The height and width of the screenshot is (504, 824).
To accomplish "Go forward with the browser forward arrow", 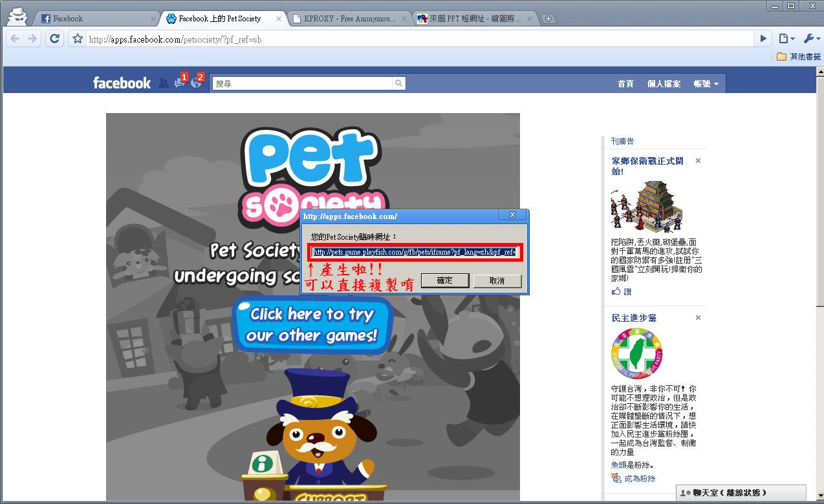I will (32, 39).
